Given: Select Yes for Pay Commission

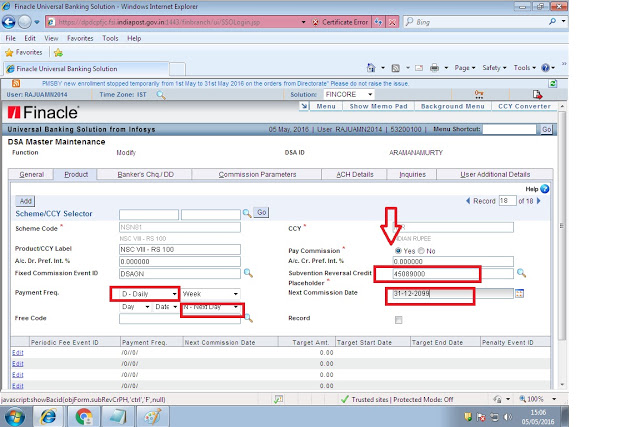Looking at the screenshot, I should (x=398, y=251).
